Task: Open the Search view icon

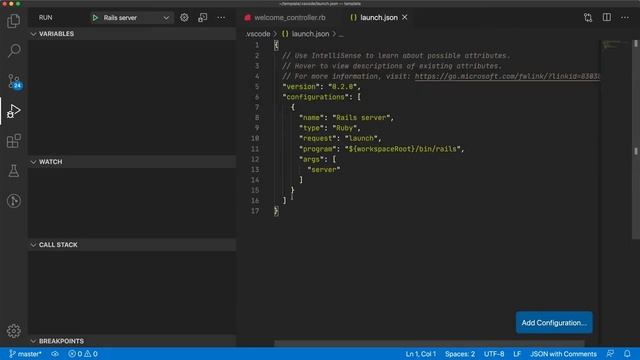Action: [x=13, y=51]
